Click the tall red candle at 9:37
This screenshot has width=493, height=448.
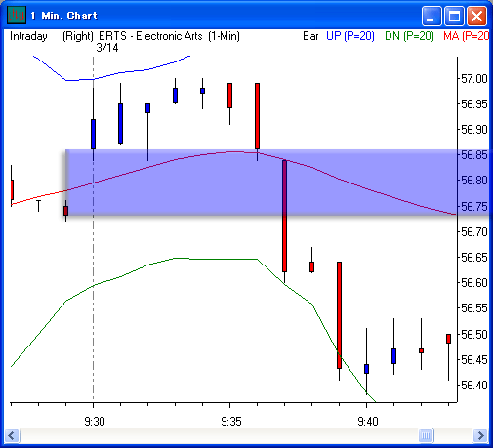pyautogui.click(x=284, y=216)
